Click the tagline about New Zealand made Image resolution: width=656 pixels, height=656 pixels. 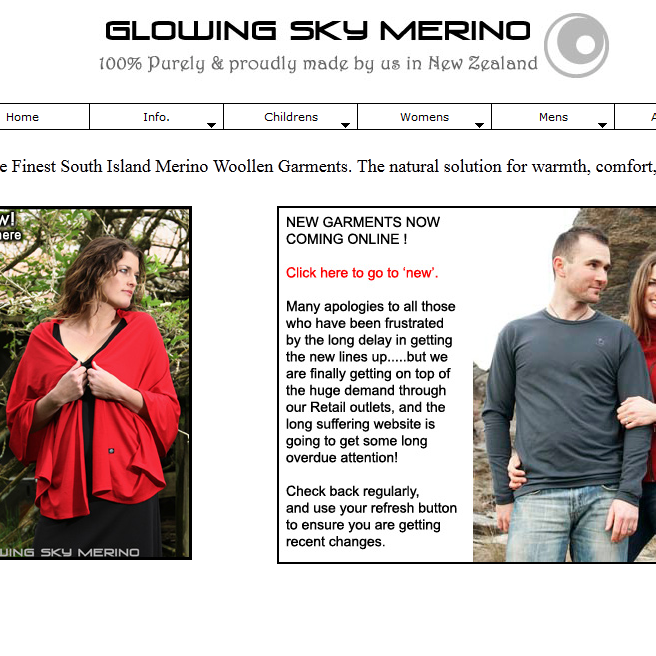[x=318, y=64]
